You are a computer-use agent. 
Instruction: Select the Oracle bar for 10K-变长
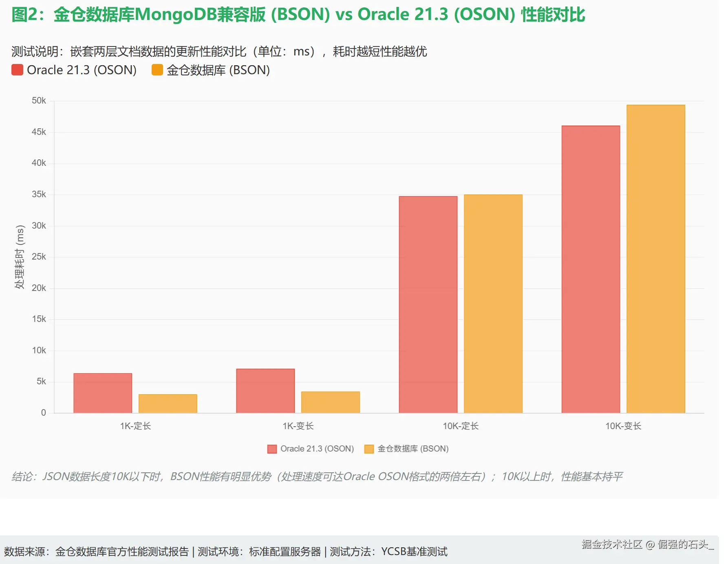click(x=591, y=269)
